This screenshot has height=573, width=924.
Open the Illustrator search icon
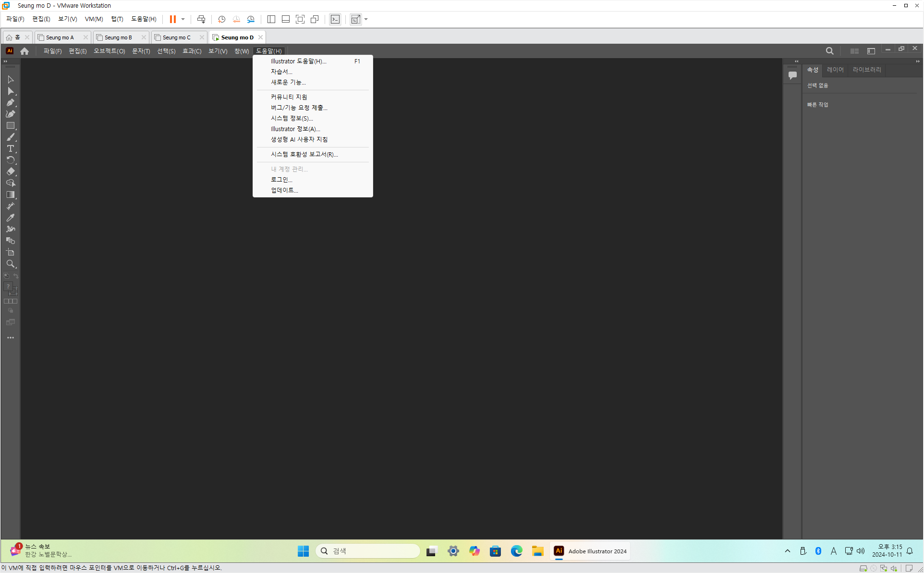click(x=829, y=51)
